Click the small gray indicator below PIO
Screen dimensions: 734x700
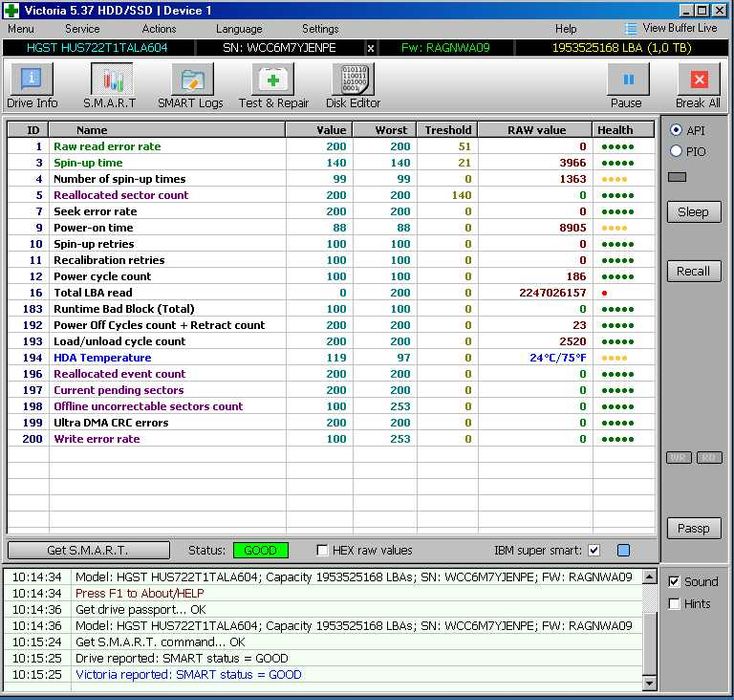coord(677,177)
